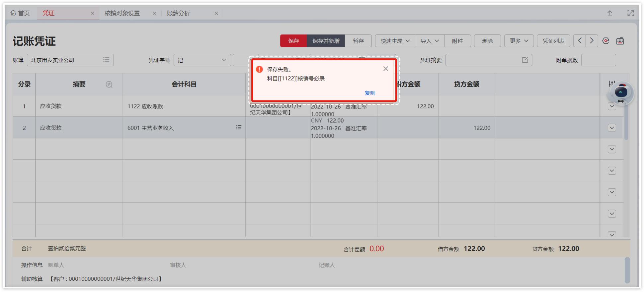
Task: Click the red circular refresh icon in toolbar
Action: pyautogui.click(x=606, y=41)
